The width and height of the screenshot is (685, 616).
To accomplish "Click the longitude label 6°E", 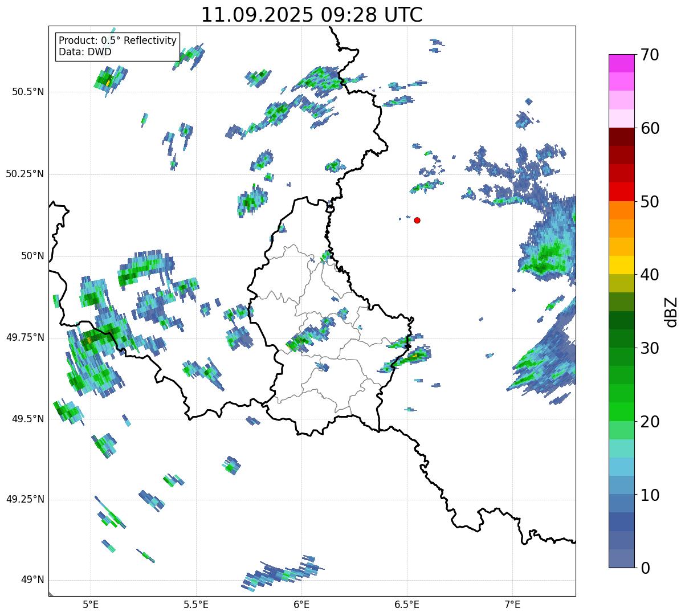I will point(301,604).
